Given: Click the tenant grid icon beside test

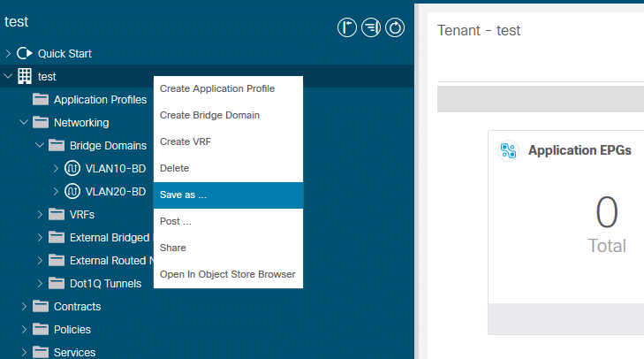Looking at the screenshot, I should click(x=25, y=77).
